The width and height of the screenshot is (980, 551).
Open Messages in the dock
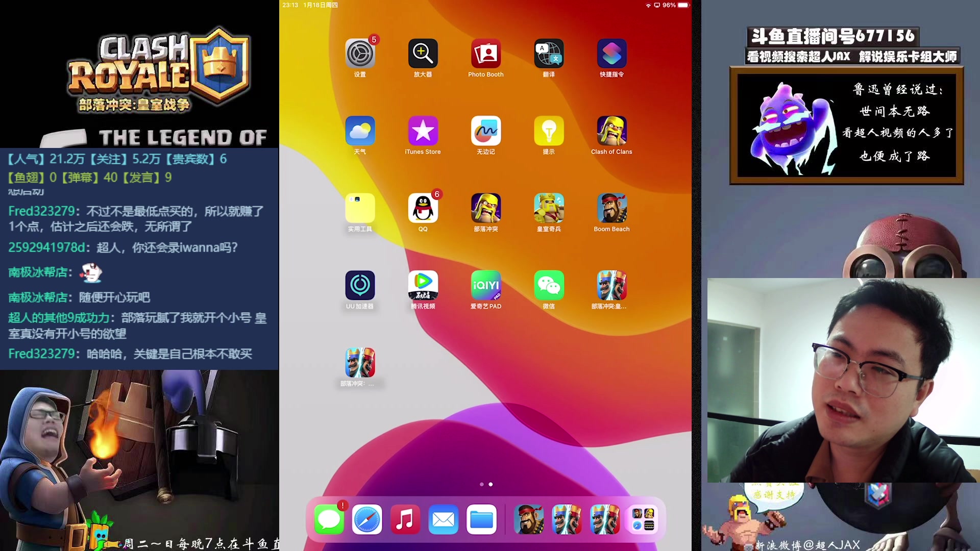(x=329, y=519)
